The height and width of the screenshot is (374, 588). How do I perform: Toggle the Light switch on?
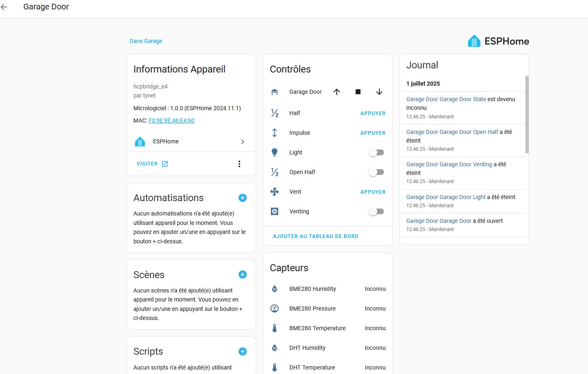[x=376, y=152]
